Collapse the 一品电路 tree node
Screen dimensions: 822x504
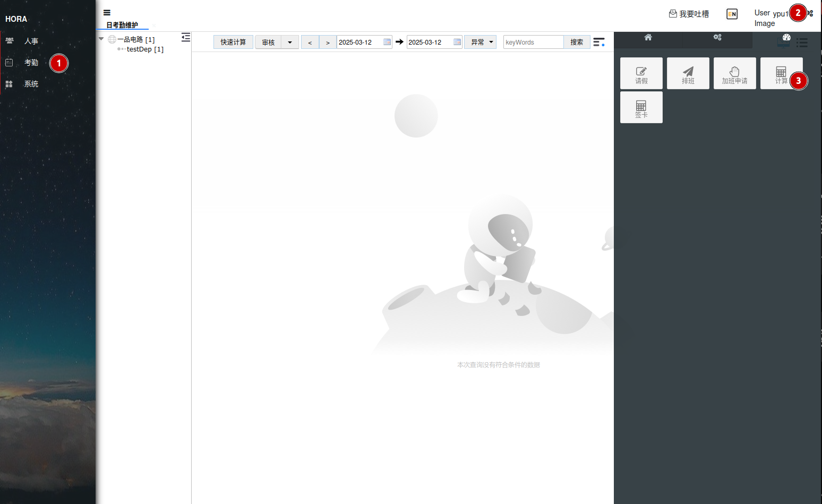point(101,39)
